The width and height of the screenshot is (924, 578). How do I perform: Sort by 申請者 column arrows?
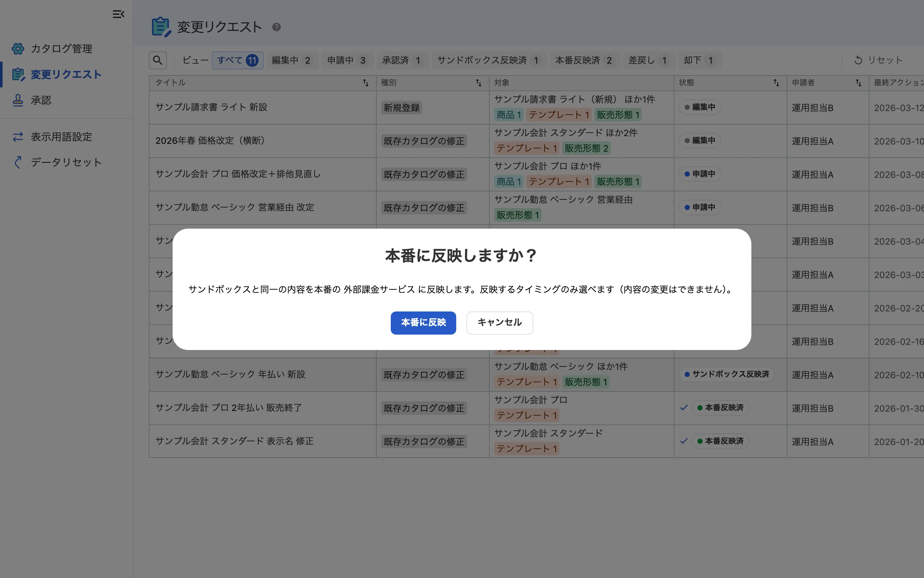[858, 83]
